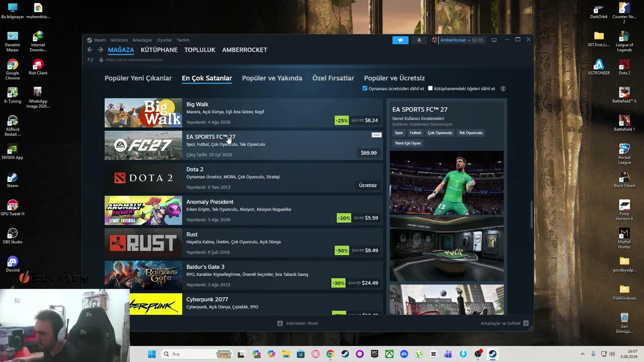The width and height of the screenshot is (644, 362).
Task: Click the Dota 2 logo thumbnail in the list
Action: (x=143, y=178)
